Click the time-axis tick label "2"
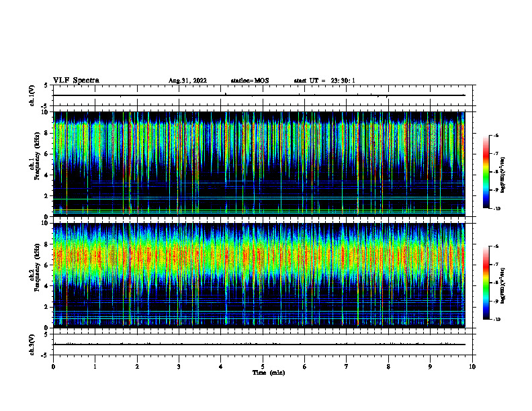The image size is (532, 411). (x=137, y=367)
